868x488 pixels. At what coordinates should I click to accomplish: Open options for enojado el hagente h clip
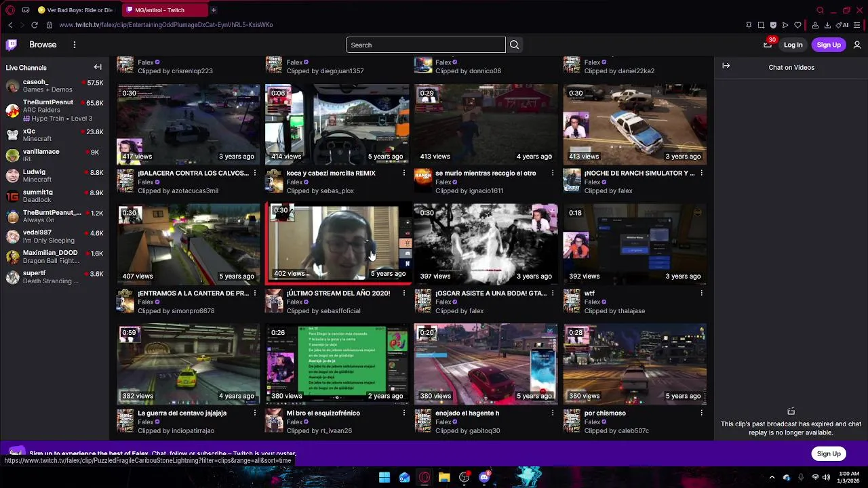[552, 413]
